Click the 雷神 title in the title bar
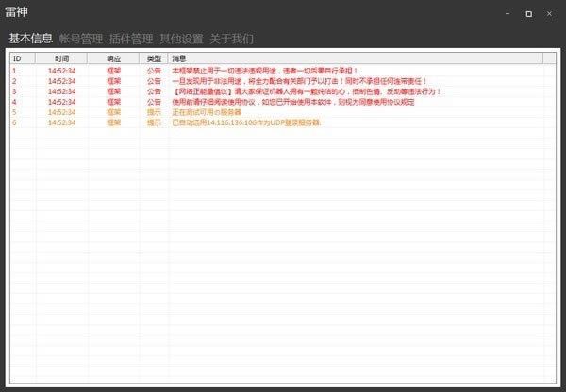Screen dimensions: 566x392 click(x=17, y=13)
